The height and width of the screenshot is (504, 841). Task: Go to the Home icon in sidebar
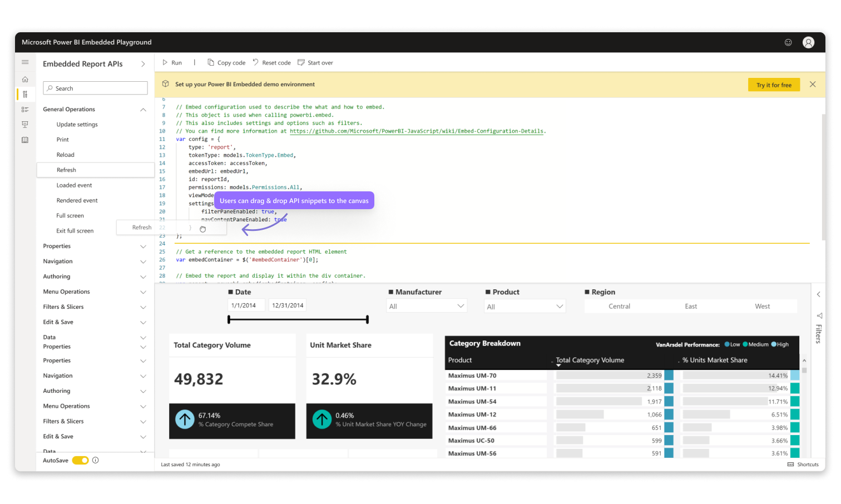pos(25,80)
